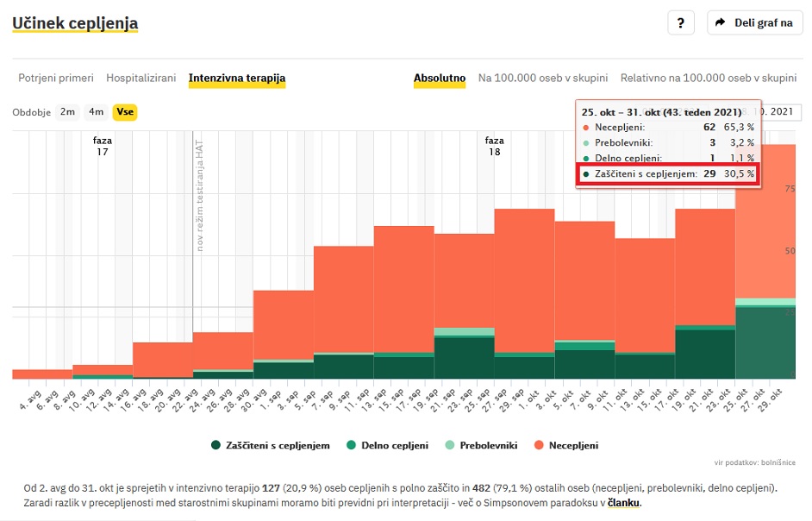Click the faza 18 marker label
Screen dimensions: 812x521
click(495, 146)
